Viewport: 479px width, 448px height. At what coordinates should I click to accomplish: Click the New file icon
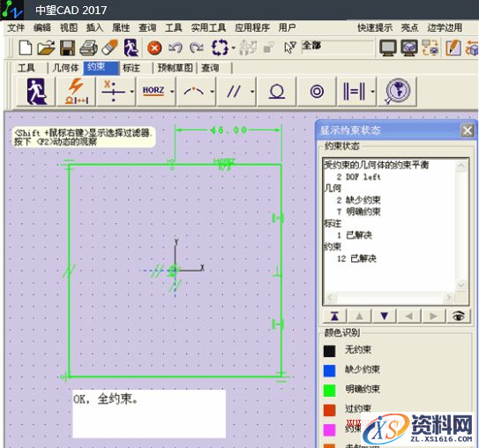pos(25,48)
